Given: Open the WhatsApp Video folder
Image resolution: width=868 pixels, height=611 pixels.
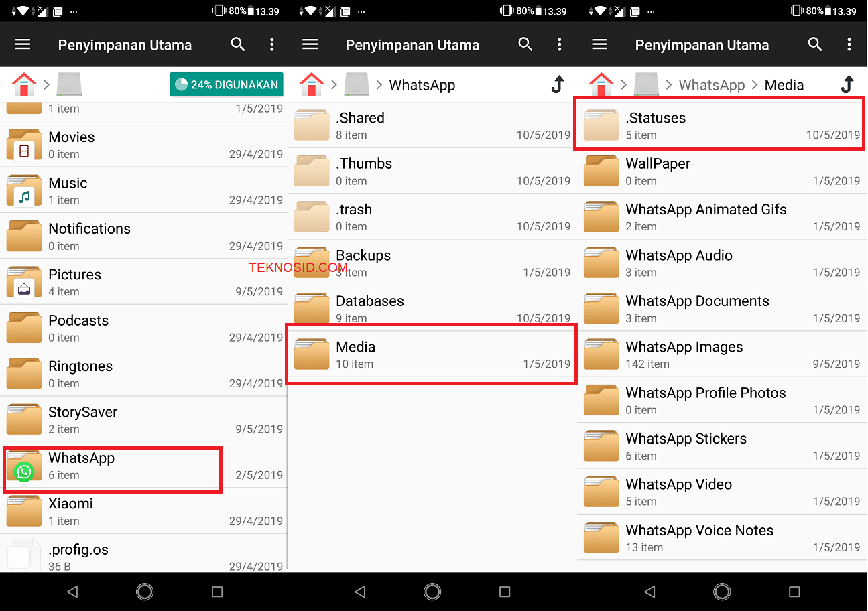Looking at the screenshot, I should [x=722, y=492].
